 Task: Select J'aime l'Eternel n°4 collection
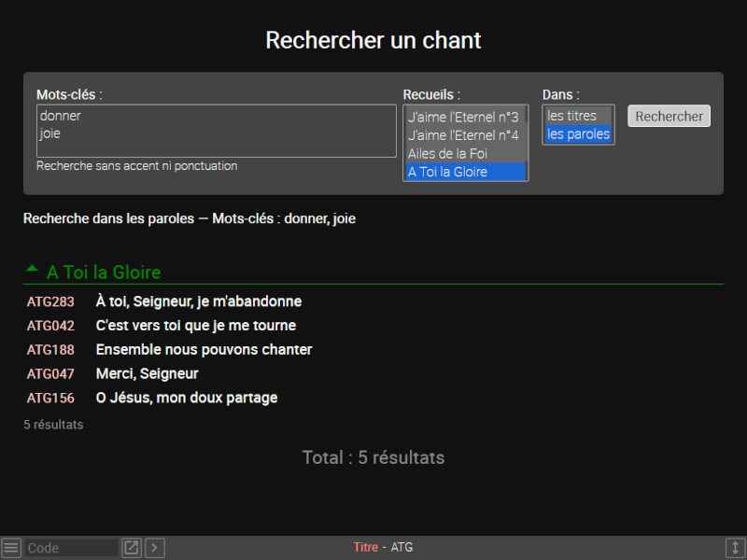(x=463, y=135)
